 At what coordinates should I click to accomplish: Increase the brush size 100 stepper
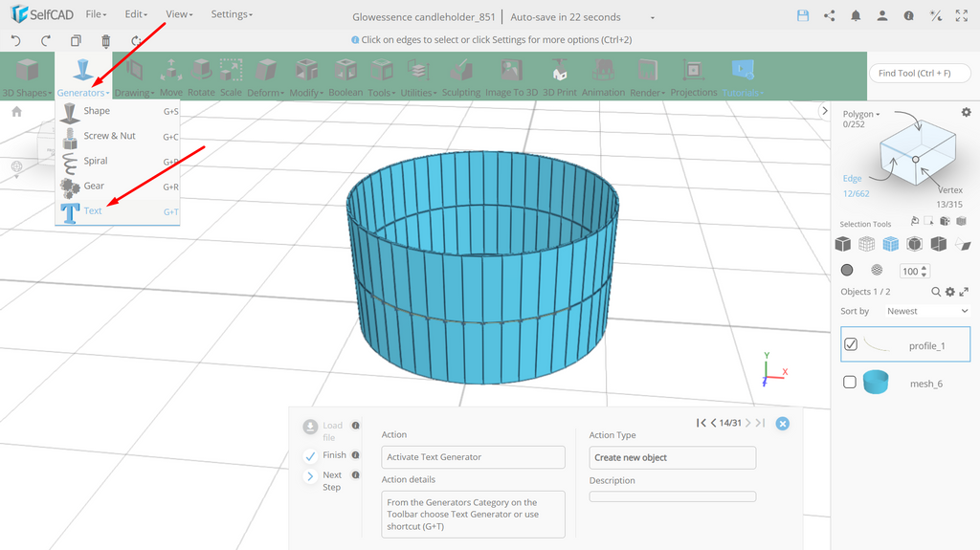click(924, 268)
